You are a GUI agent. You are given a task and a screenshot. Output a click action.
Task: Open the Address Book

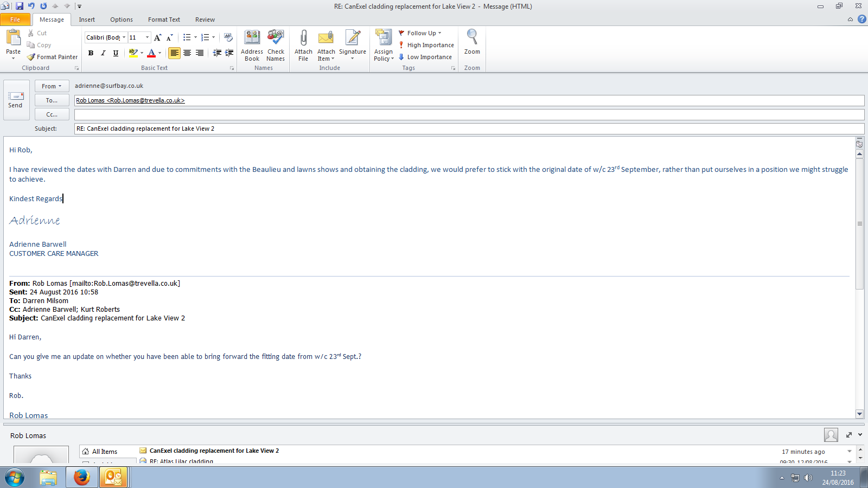coord(252,39)
